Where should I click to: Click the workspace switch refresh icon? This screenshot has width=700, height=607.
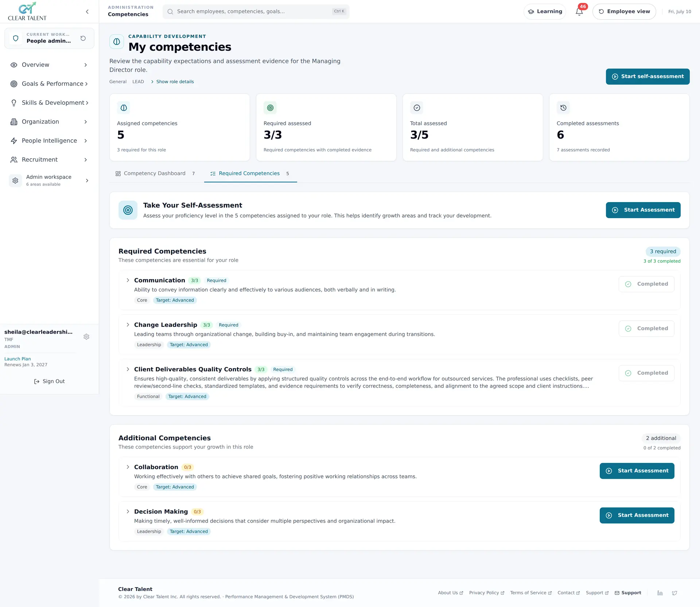(x=83, y=38)
